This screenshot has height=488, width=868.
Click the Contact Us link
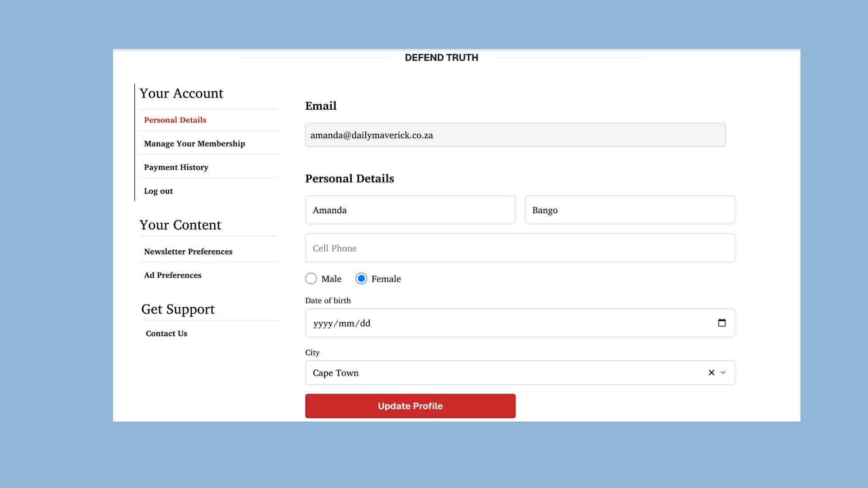166,333
